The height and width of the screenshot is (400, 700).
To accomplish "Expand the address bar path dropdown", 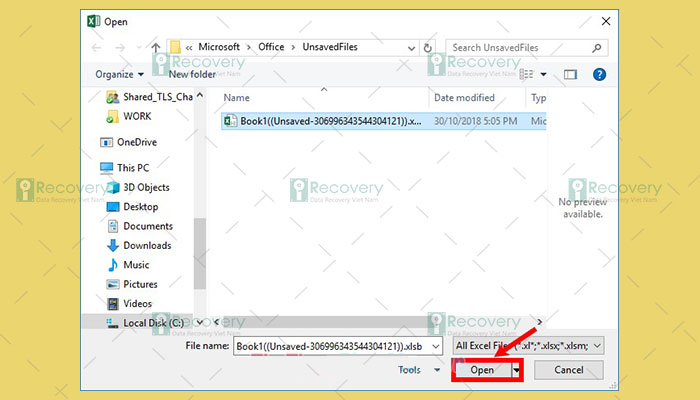I will 411,48.
